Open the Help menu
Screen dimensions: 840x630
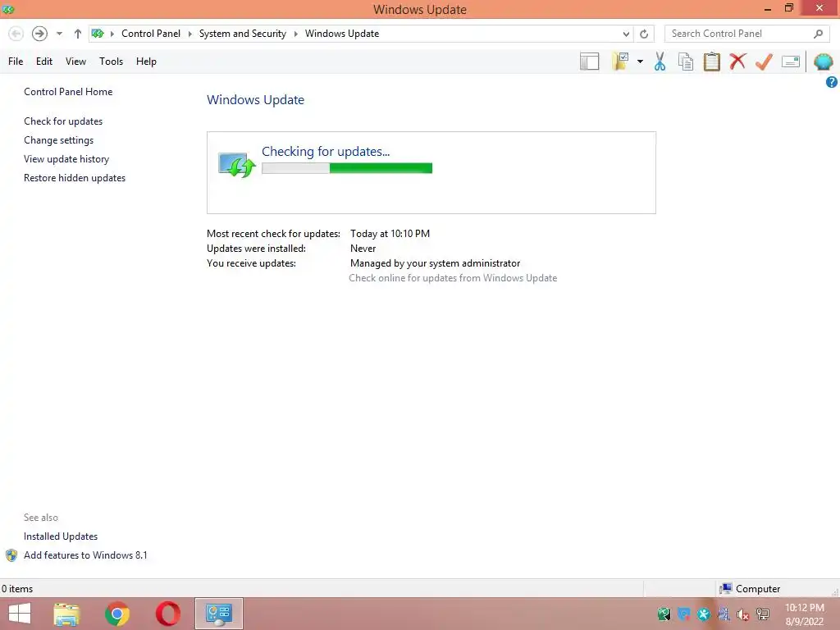coord(146,62)
